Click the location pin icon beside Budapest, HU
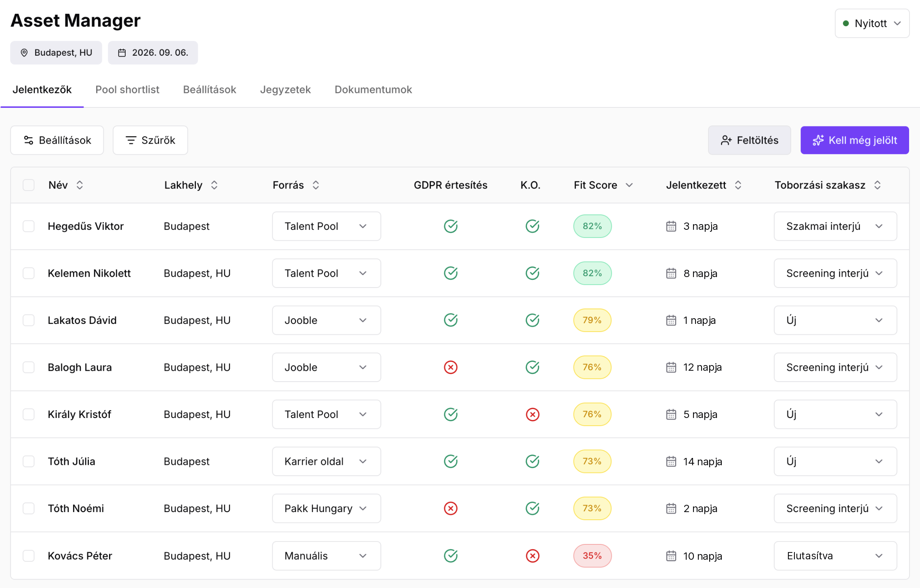920x588 pixels. (x=24, y=53)
